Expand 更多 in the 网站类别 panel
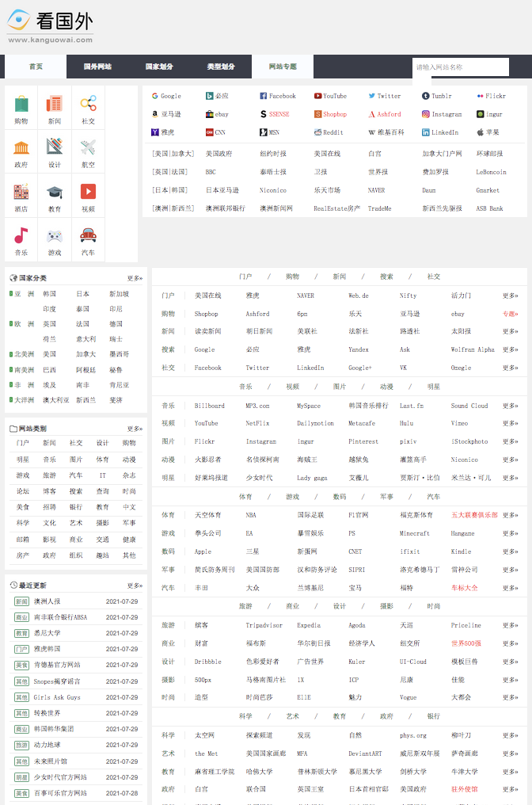The height and width of the screenshot is (805, 532). point(135,429)
